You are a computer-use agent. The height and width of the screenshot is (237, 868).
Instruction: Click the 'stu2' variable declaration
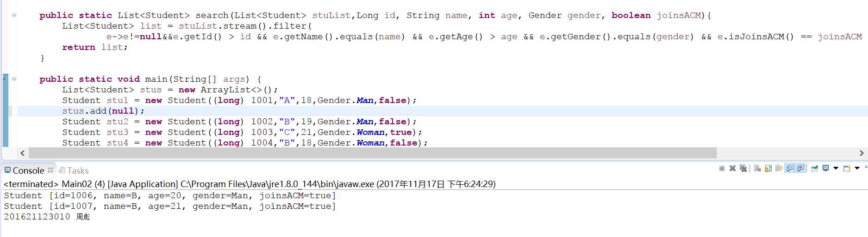point(117,122)
